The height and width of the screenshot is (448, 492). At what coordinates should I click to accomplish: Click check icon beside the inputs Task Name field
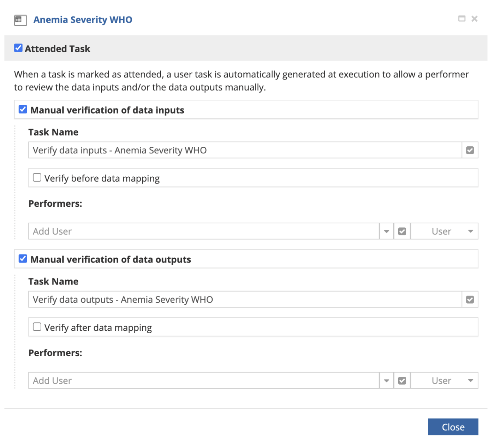[470, 150]
